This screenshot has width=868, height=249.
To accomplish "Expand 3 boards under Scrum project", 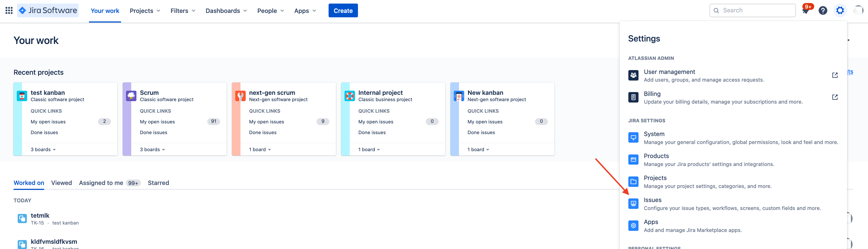I will pos(152,150).
